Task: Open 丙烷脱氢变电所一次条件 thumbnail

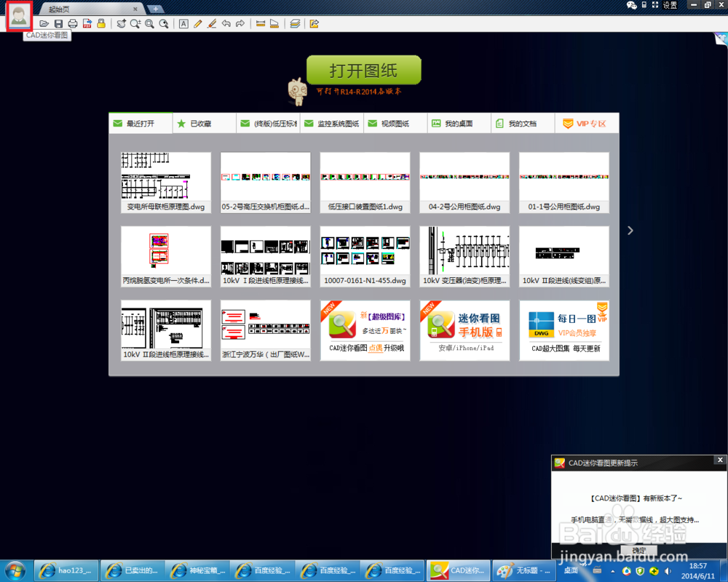Action: point(166,256)
